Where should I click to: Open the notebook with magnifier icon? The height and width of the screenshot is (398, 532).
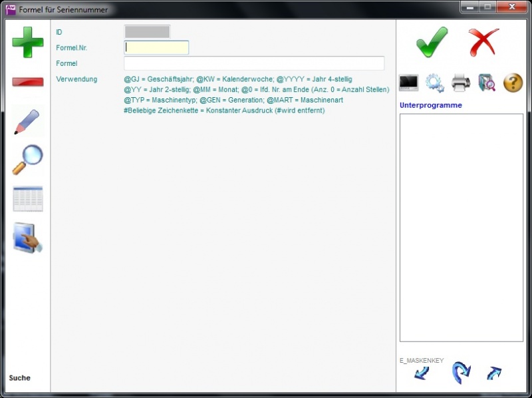487,83
